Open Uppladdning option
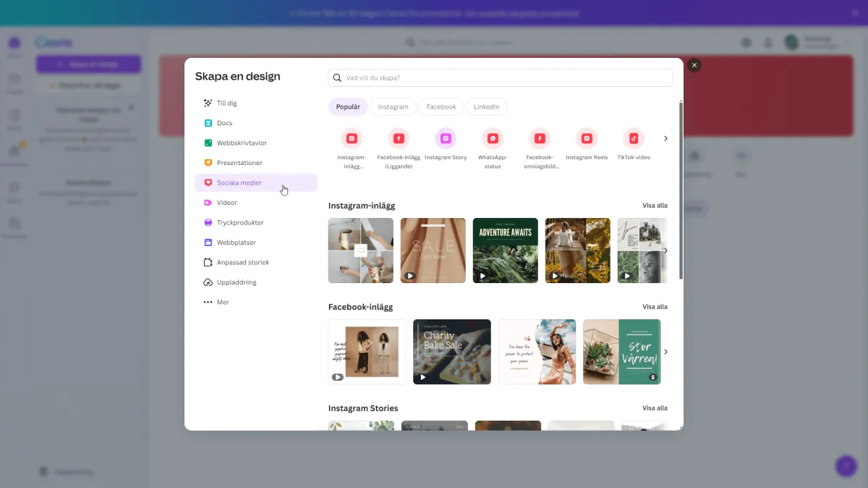868x488 pixels. coord(256,282)
